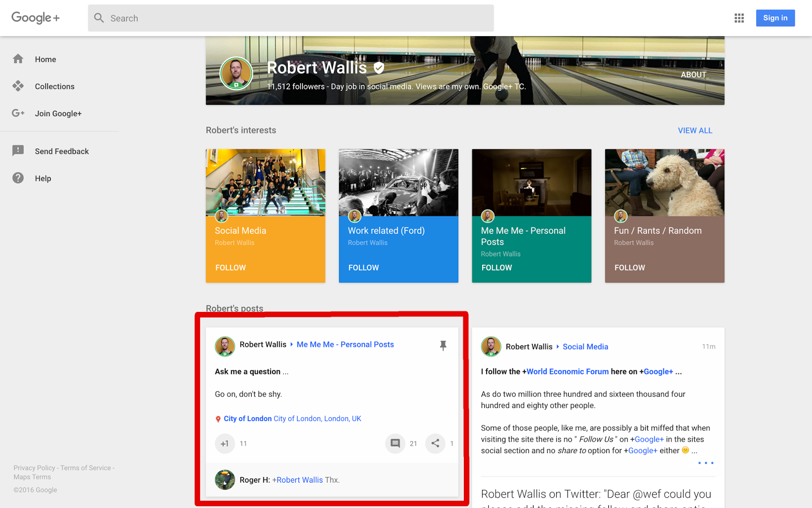Click the Home house icon
Screen dimensions: 812x508
[18, 59]
